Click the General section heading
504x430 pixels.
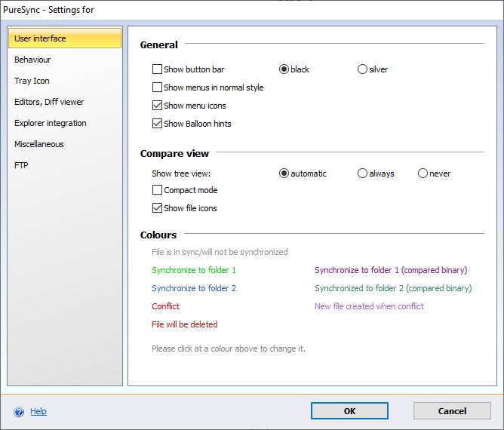158,45
